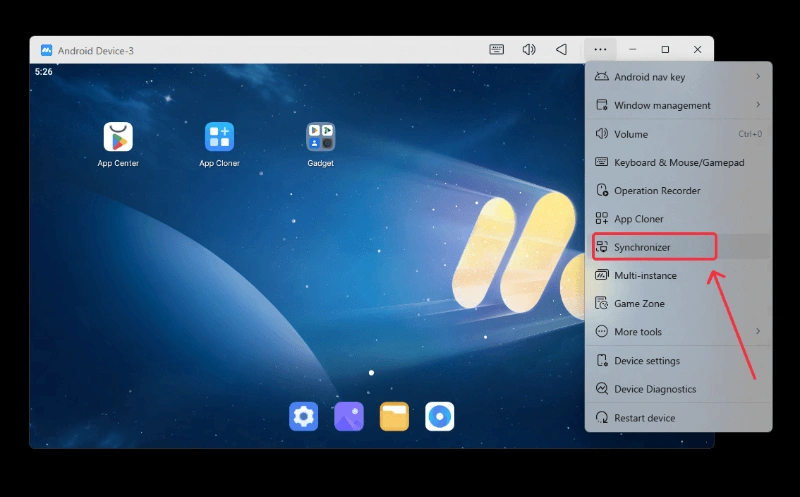Choose Operation Recorder menu entry
The height and width of the screenshot is (497, 800).
coord(679,190)
